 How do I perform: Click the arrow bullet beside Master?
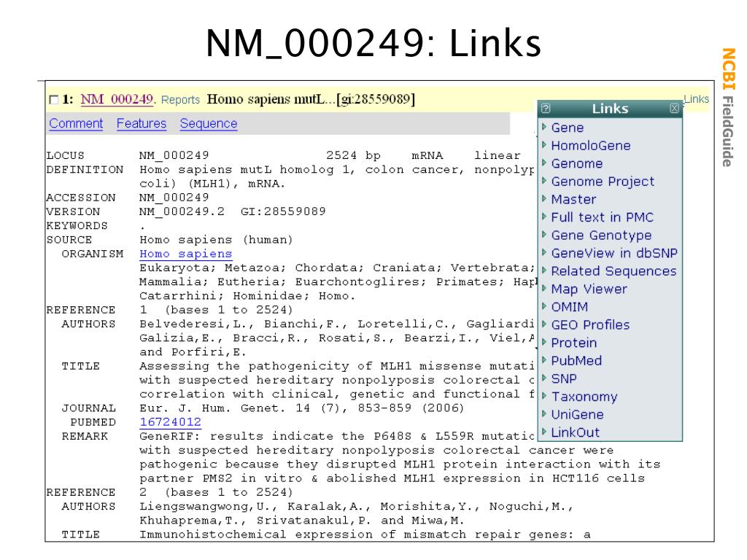pyautogui.click(x=544, y=198)
